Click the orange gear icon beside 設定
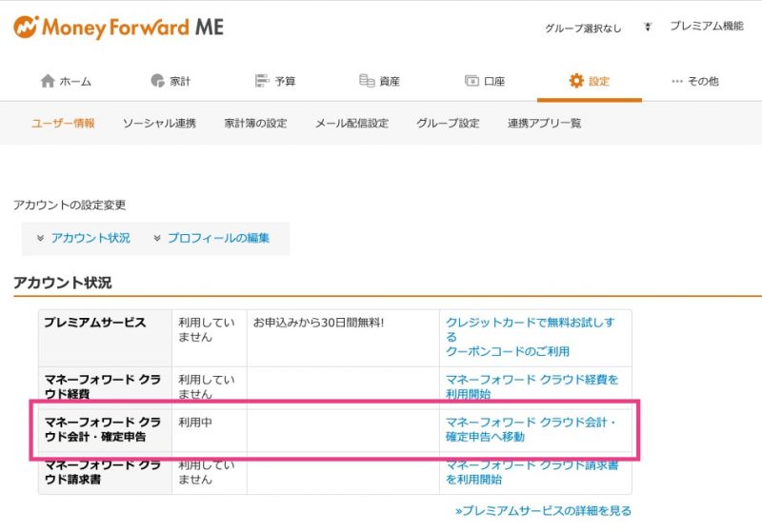Screen dimensions: 762x532 (x=576, y=81)
